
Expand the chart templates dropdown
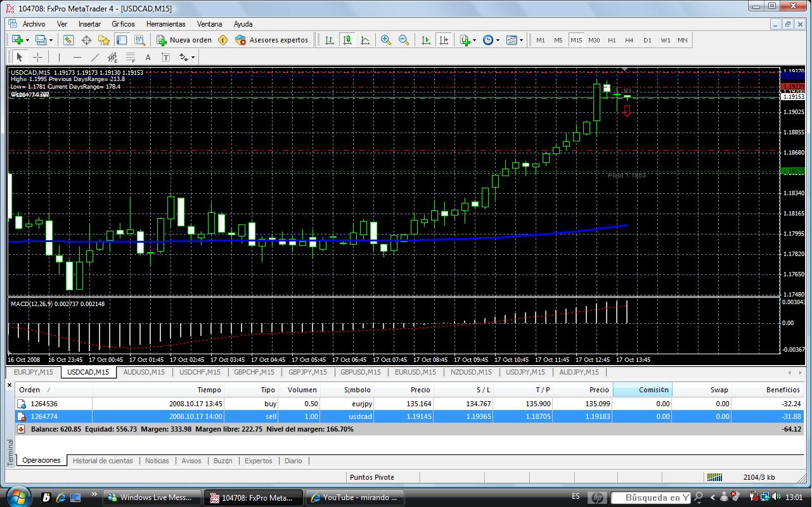pos(521,40)
